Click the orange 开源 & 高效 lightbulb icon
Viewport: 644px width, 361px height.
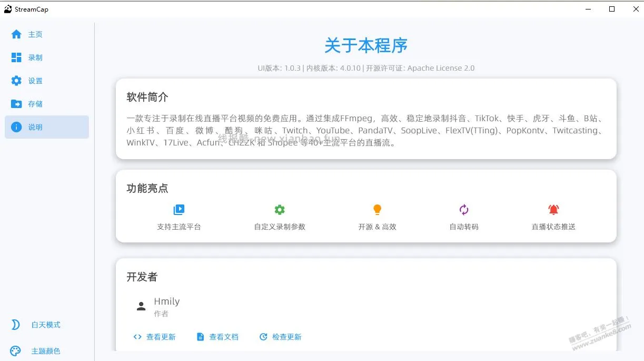(x=377, y=210)
